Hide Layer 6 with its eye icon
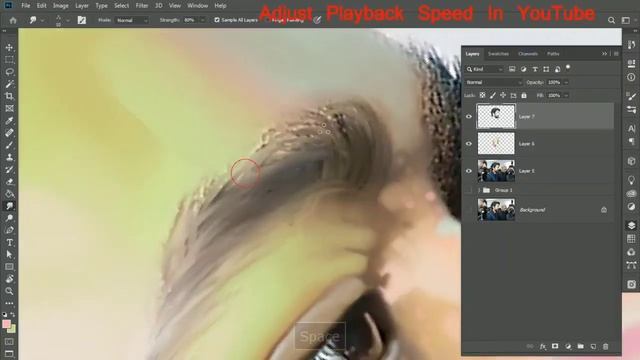Viewport: 640px width, 360px height. point(469,144)
